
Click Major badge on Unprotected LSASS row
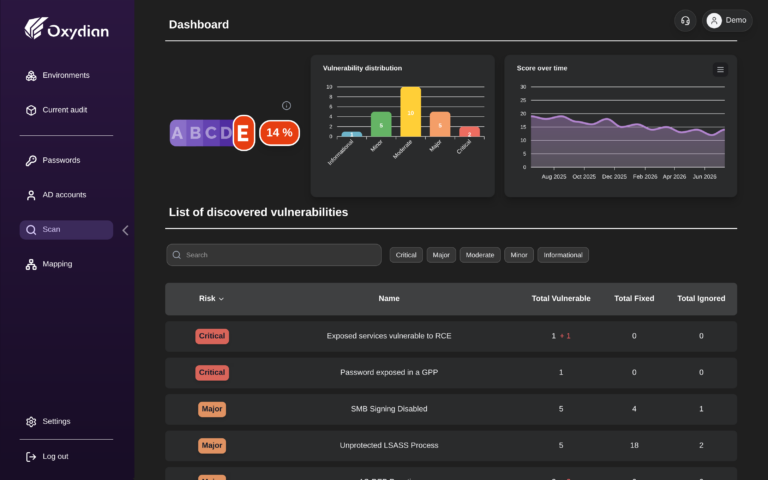pos(212,446)
